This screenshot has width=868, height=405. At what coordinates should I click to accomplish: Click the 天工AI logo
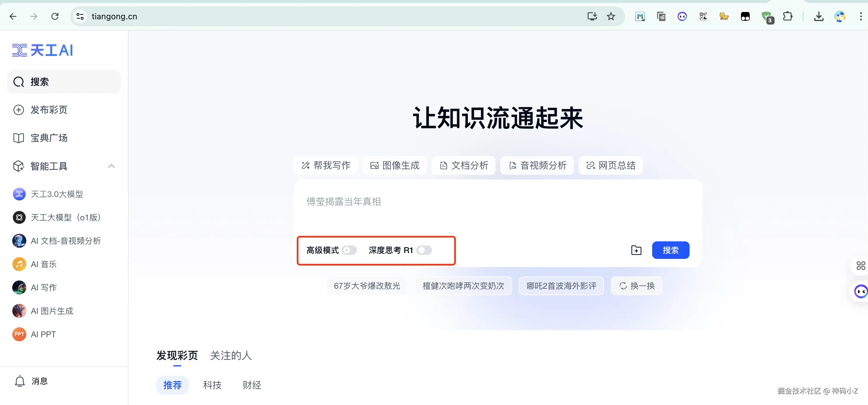point(42,51)
